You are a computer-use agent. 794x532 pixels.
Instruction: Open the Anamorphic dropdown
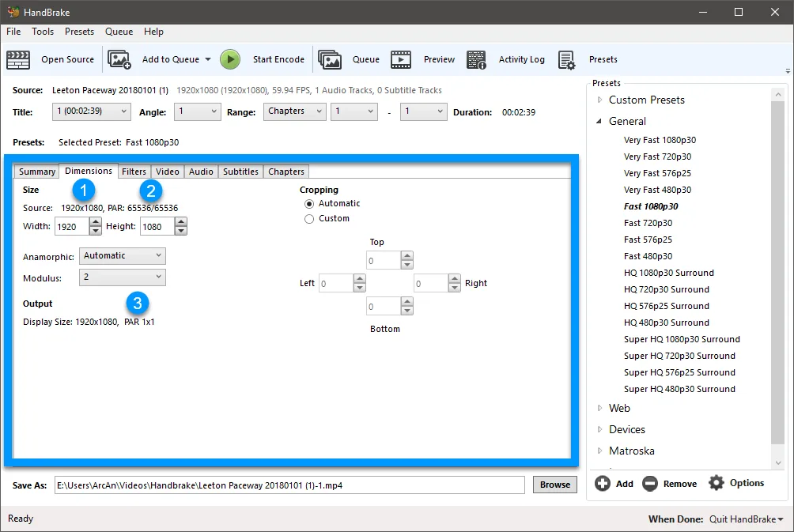coord(123,256)
